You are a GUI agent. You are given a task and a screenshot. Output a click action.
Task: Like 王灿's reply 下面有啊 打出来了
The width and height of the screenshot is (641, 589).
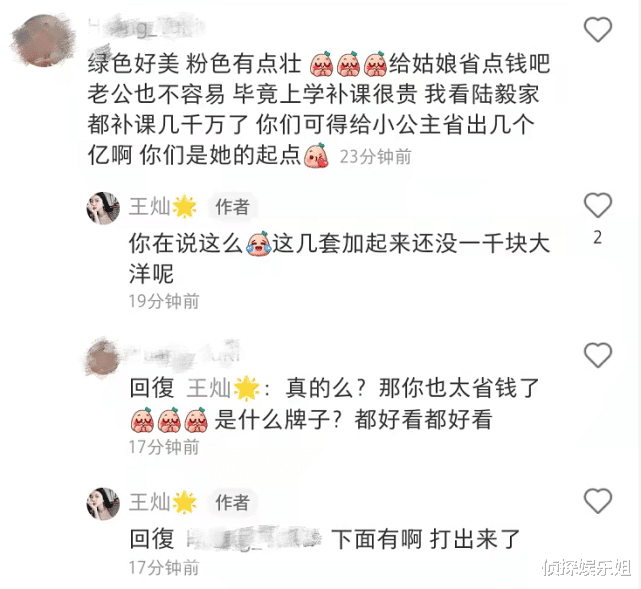[598, 500]
